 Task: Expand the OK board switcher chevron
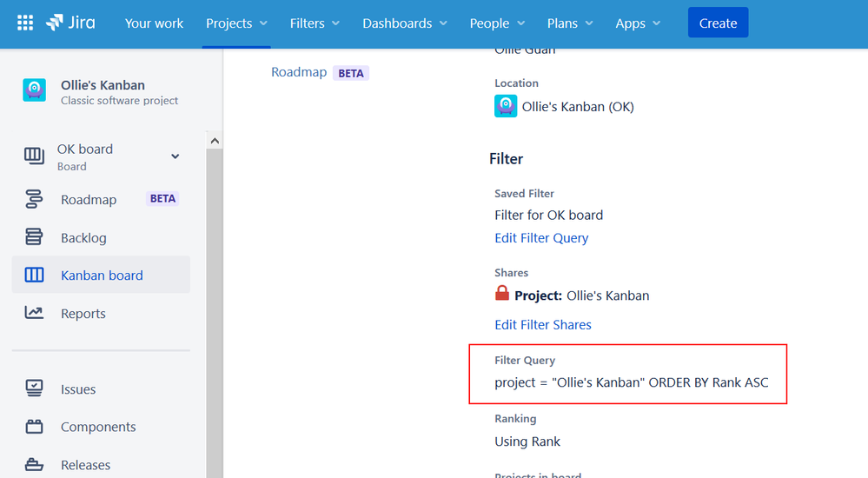pos(175,156)
